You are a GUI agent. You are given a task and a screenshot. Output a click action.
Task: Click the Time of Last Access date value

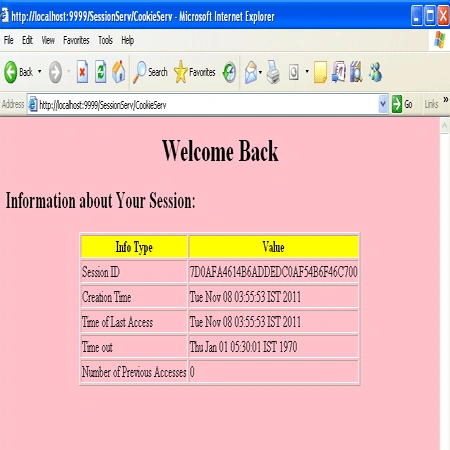[245, 322]
